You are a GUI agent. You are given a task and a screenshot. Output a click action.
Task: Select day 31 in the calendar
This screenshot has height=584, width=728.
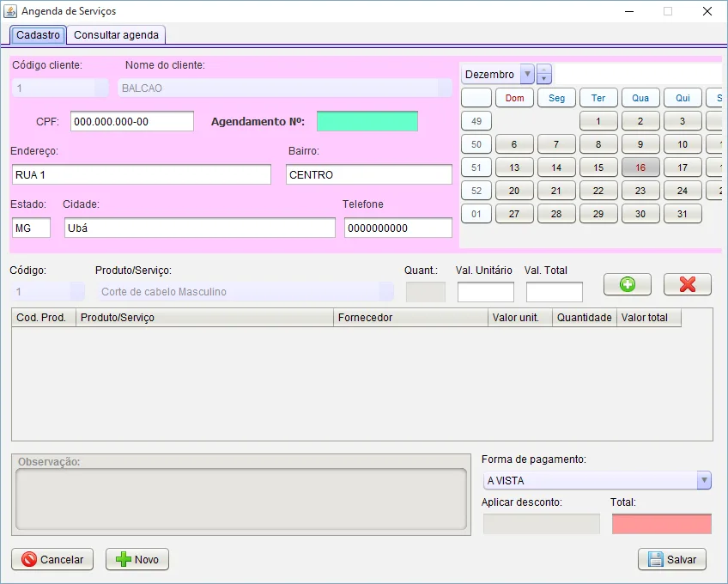point(682,214)
